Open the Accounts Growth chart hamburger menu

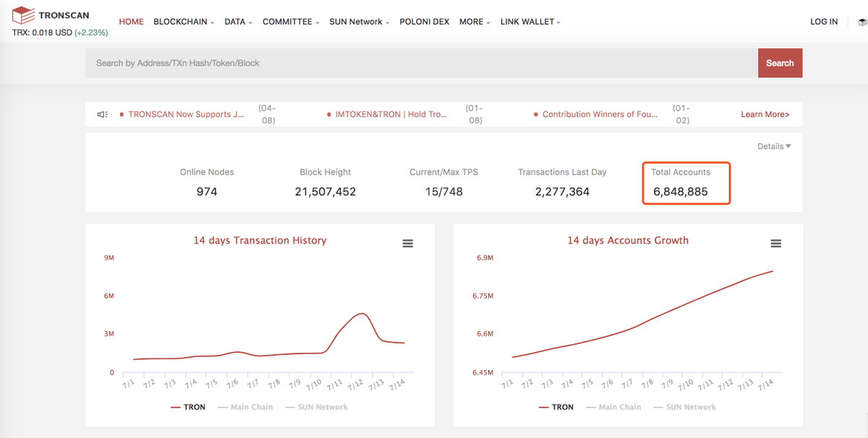tap(776, 244)
